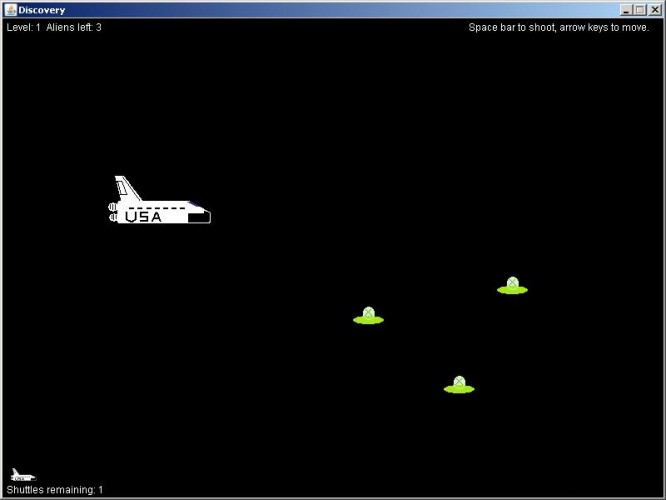Maximize the Discovery window

point(640,10)
